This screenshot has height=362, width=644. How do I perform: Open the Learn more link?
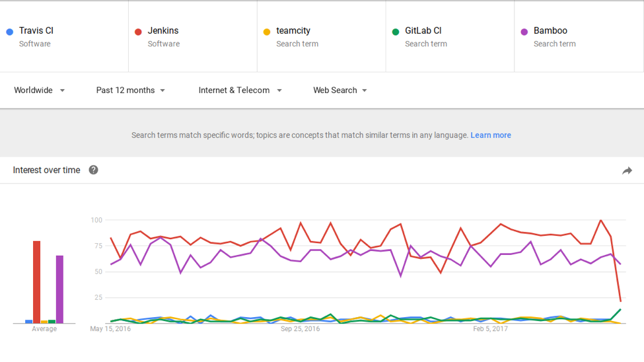[x=490, y=135]
